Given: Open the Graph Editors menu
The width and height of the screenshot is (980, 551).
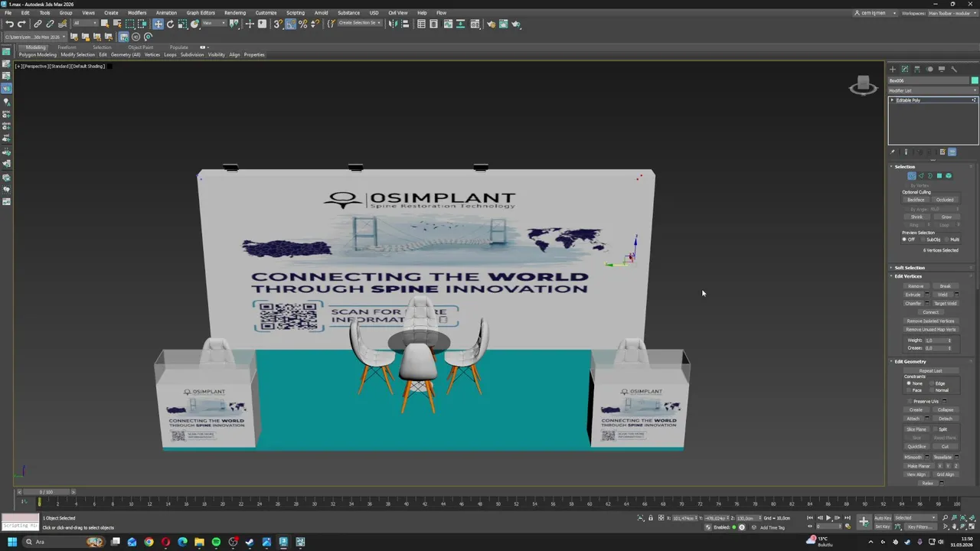Looking at the screenshot, I should (201, 13).
